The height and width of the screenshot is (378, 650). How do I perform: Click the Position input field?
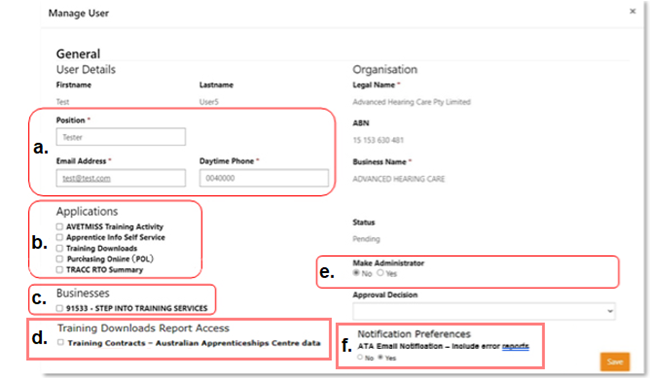(121, 137)
